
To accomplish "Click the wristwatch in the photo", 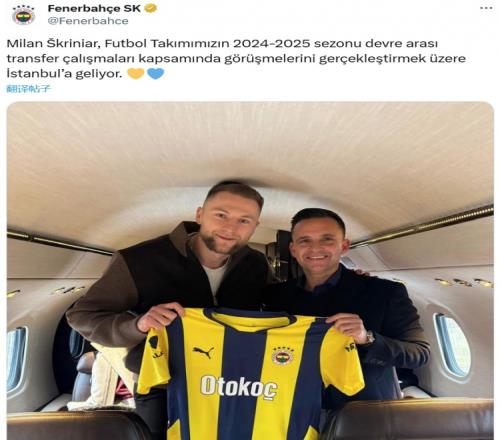I will pos(369,338).
